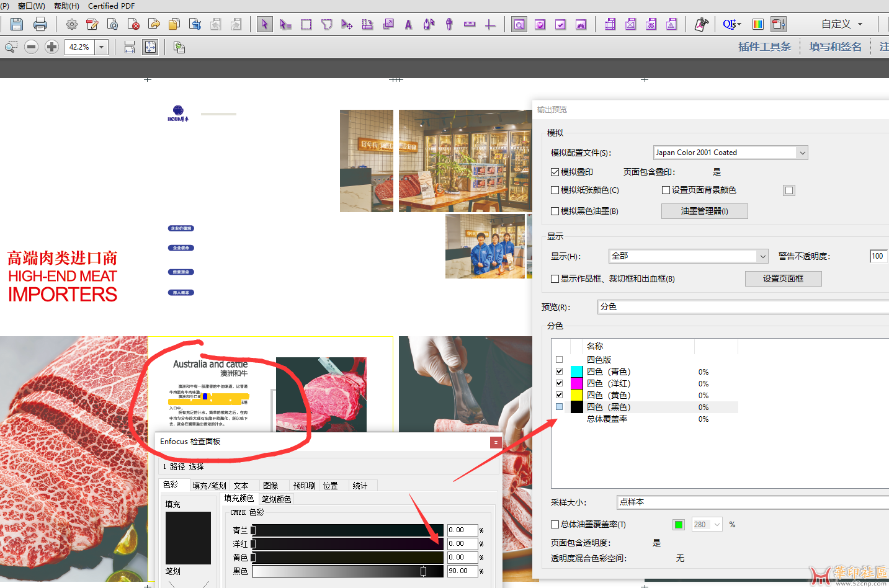889x588 pixels.
Task: Open the zoom percentage dropdown arrow
Action: click(102, 47)
